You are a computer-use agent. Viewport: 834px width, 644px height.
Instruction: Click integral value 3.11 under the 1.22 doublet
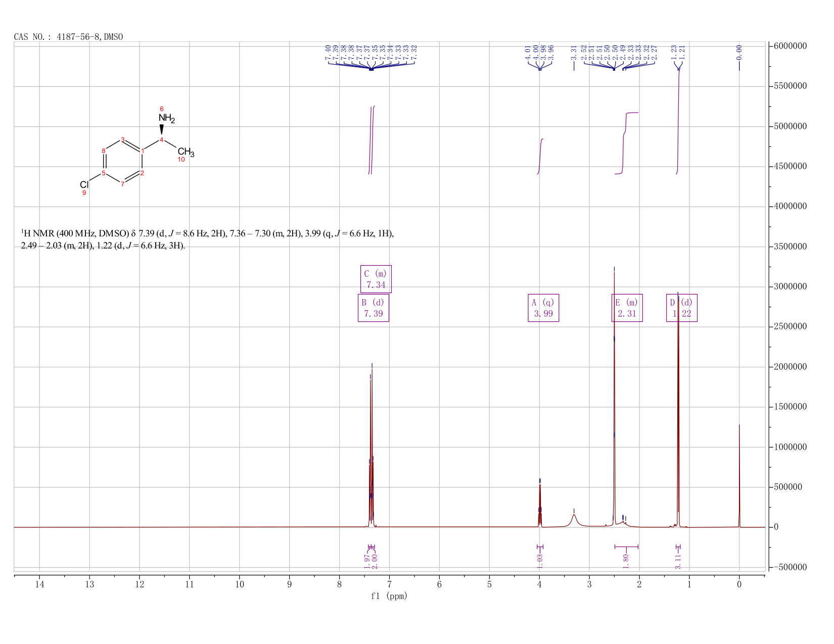click(x=678, y=561)
